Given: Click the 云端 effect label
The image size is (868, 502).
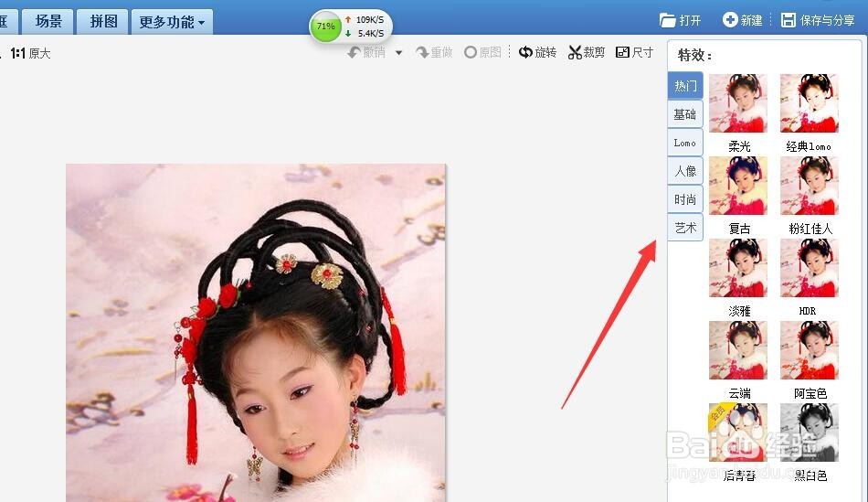Looking at the screenshot, I should (x=739, y=393).
